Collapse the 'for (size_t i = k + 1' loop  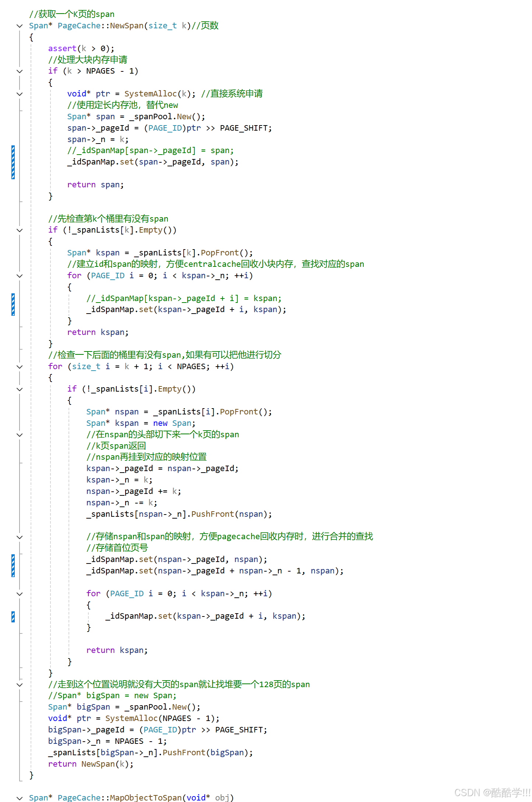20,367
